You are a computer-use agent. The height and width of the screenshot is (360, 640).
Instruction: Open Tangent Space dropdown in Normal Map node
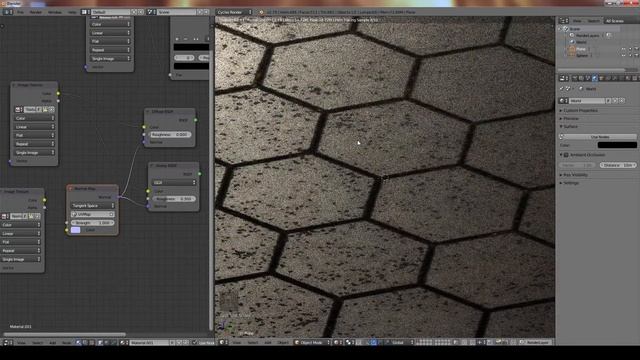[93, 206]
